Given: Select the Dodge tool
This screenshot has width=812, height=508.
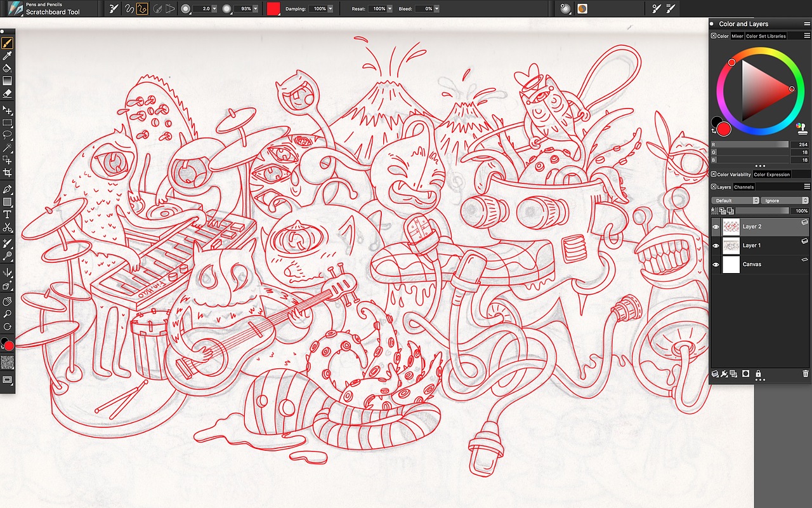Looking at the screenshot, I should click(8, 257).
